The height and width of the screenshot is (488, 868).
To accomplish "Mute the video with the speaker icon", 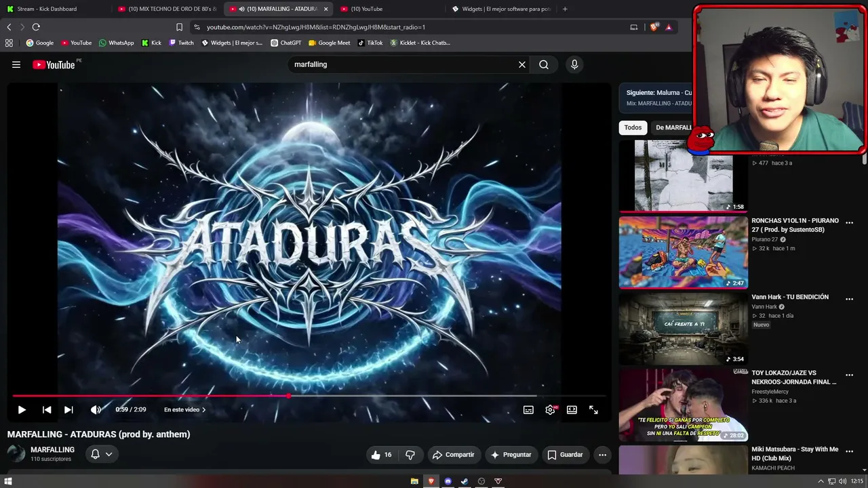I will coord(96,409).
